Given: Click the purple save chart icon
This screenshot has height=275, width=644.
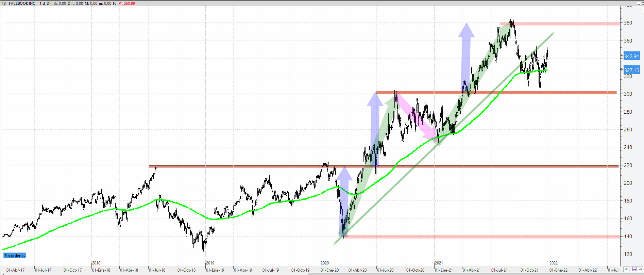Looking at the screenshot, I should coord(634,270).
